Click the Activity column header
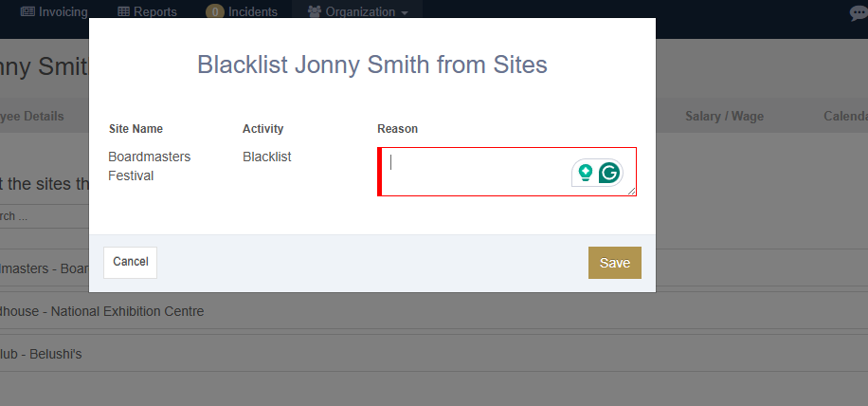 coord(262,129)
